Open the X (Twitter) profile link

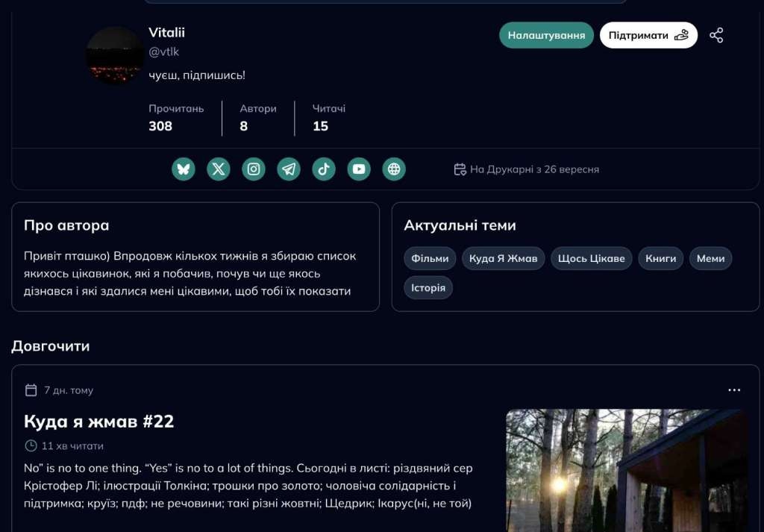[219, 169]
